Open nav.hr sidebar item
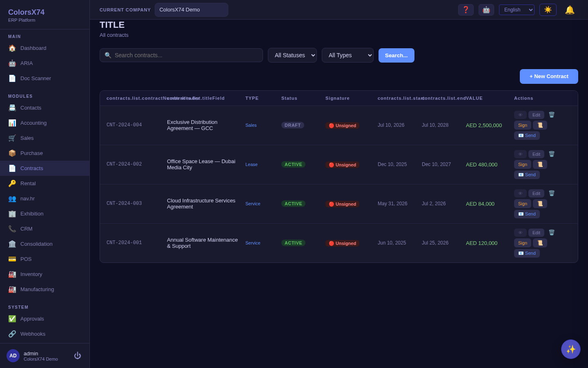This screenshot has width=588, height=368. [45, 199]
